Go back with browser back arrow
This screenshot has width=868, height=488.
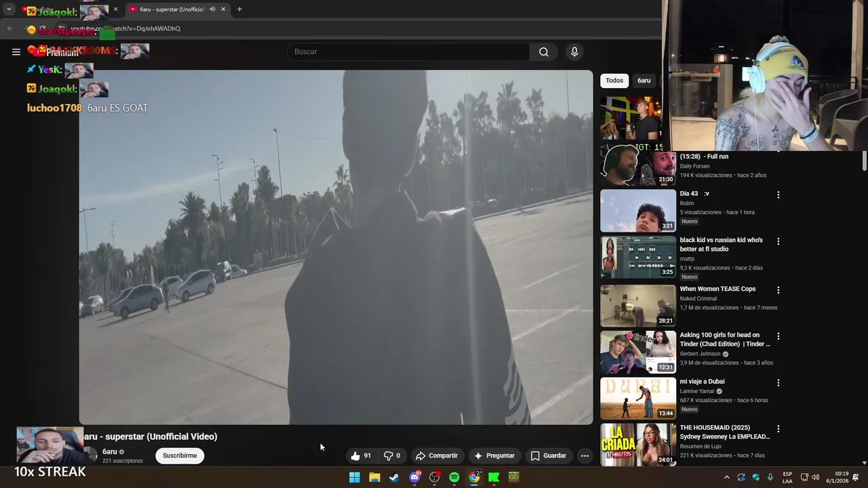(9, 28)
